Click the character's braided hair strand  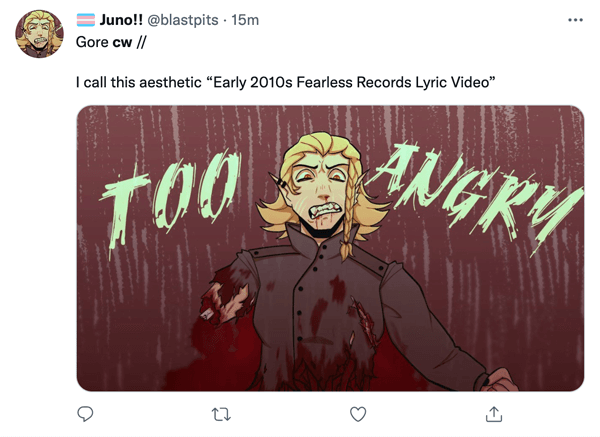point(349,214)
